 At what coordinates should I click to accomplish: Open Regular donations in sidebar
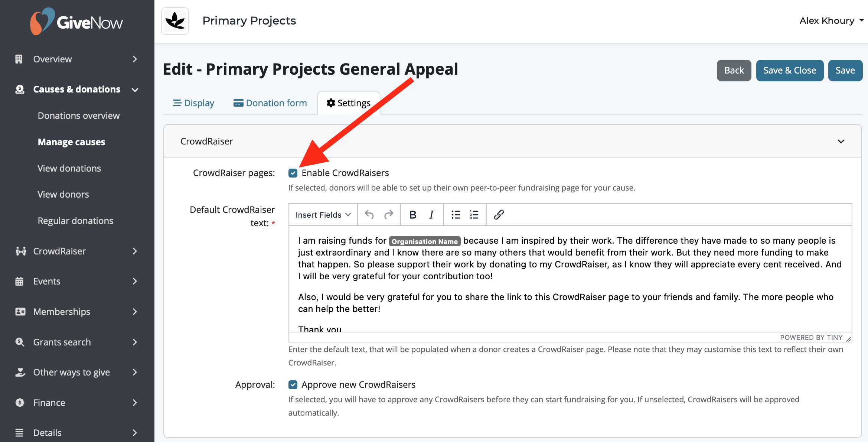click(x=75, y=221)
